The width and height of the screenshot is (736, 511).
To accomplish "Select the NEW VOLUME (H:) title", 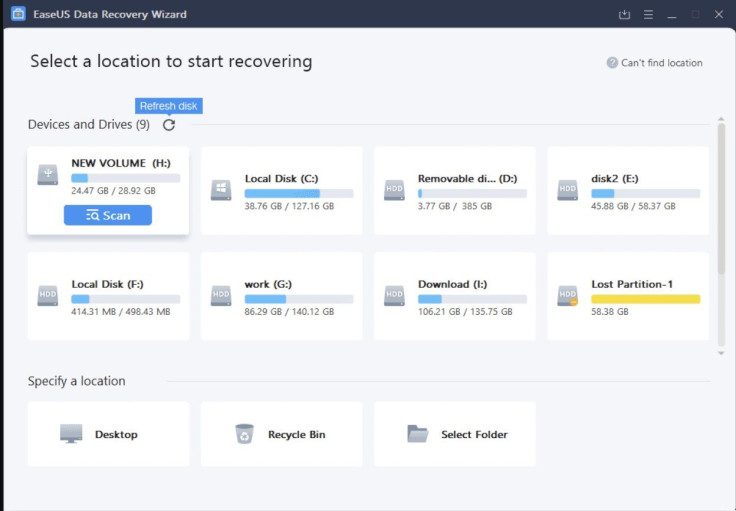I will pyautogui.click(x=121, y=163).
